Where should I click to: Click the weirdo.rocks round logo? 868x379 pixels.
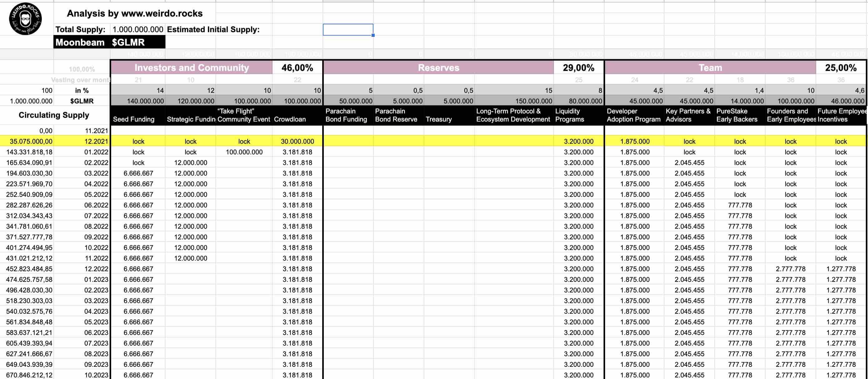(26, 19)
